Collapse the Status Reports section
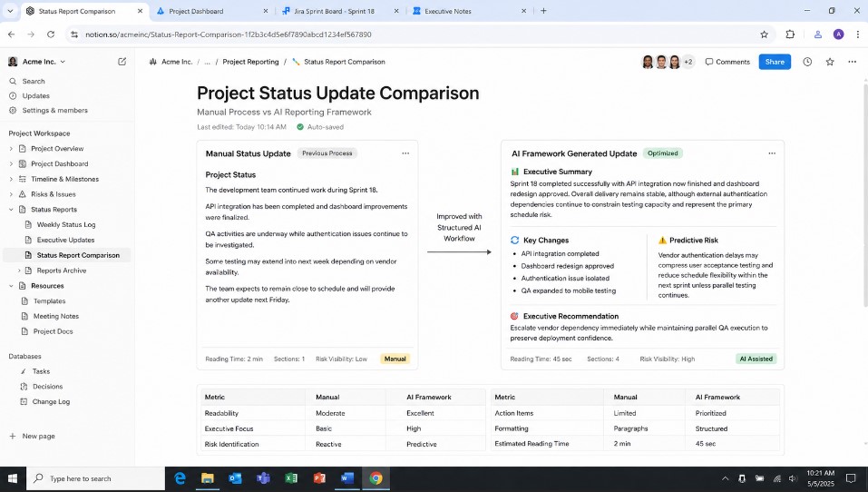The image size is (868, 492). coord(11,210)
